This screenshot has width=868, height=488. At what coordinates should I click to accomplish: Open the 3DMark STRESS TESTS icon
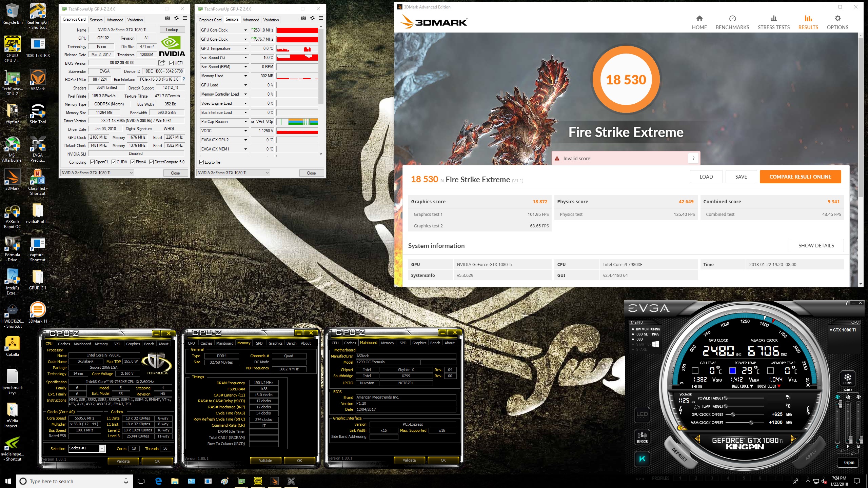point(773,19)
